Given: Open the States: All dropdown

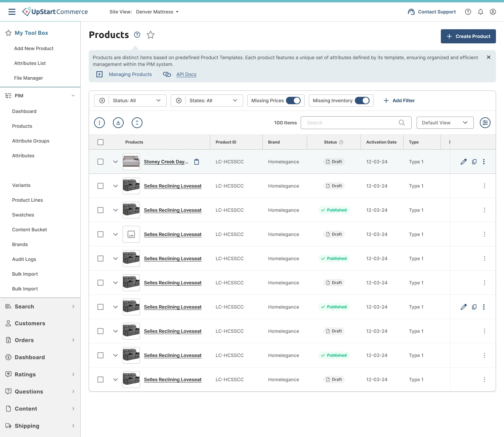Looking at the screenshot, I should [214, 101].
